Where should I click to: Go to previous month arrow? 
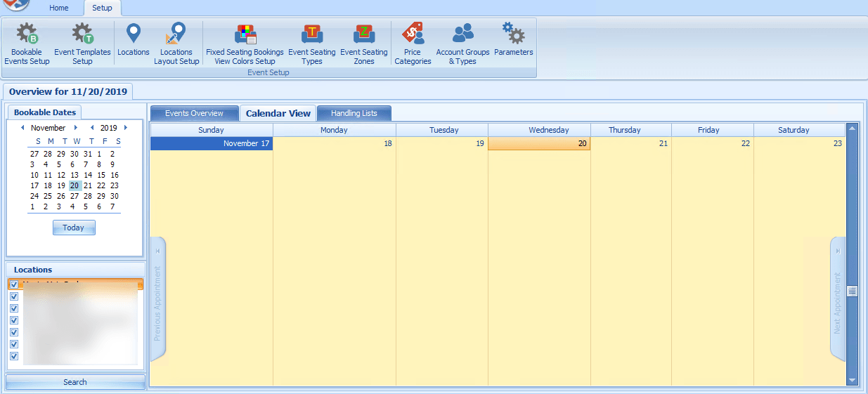pos(22,128)
